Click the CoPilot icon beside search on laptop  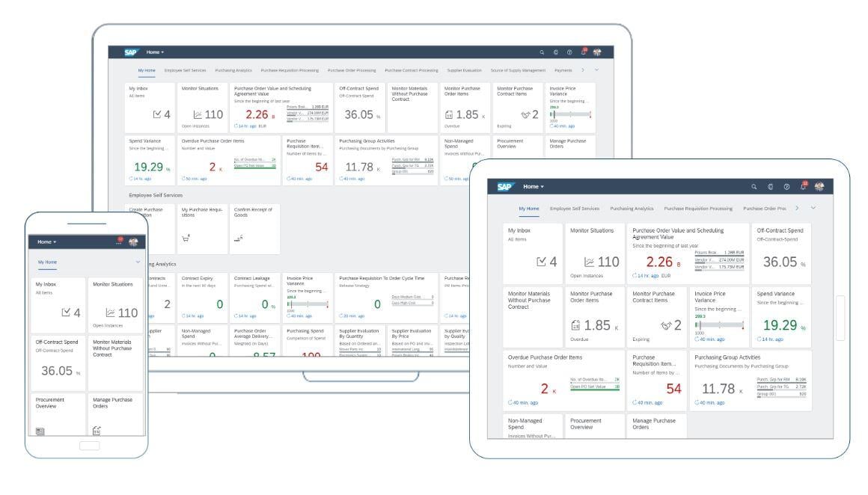[555, 52]
